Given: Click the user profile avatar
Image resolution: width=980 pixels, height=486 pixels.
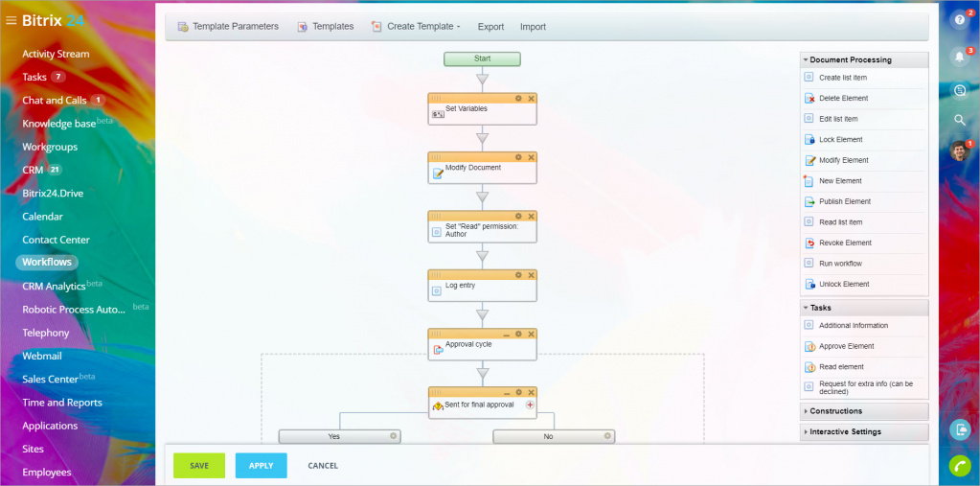Looking at the screenshot, I should 959,150.
